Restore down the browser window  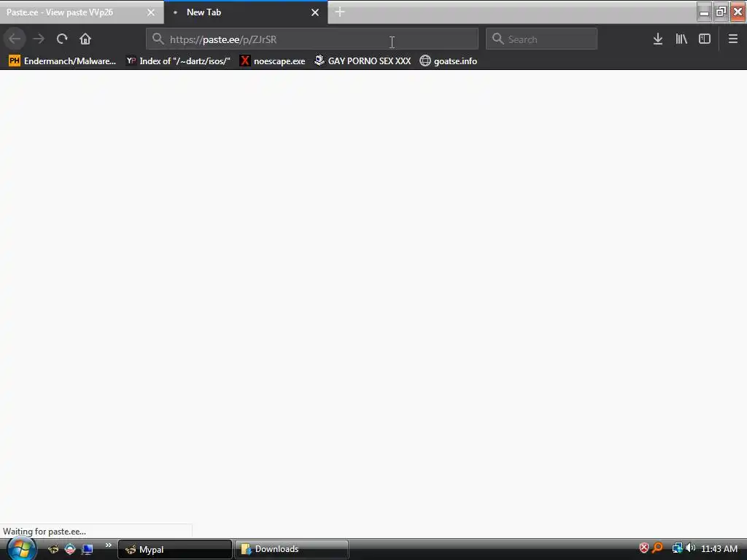click(x=721, y=12)
